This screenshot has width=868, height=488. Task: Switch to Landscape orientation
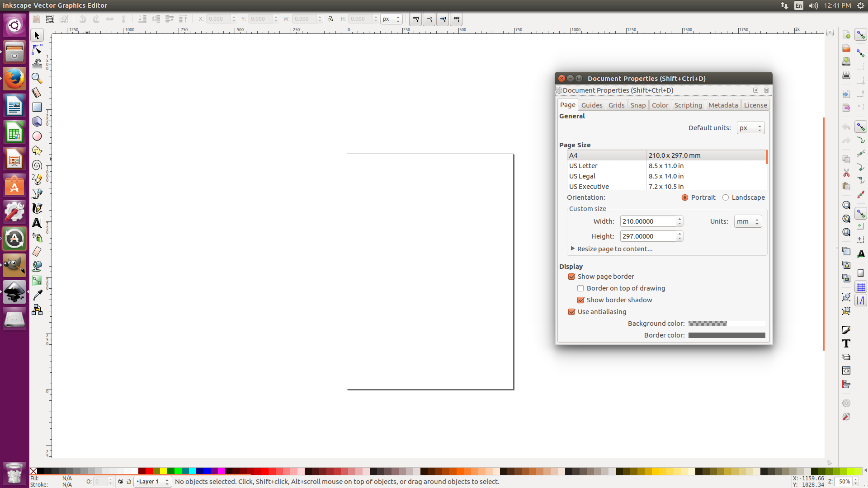click(x=725, y=197)
